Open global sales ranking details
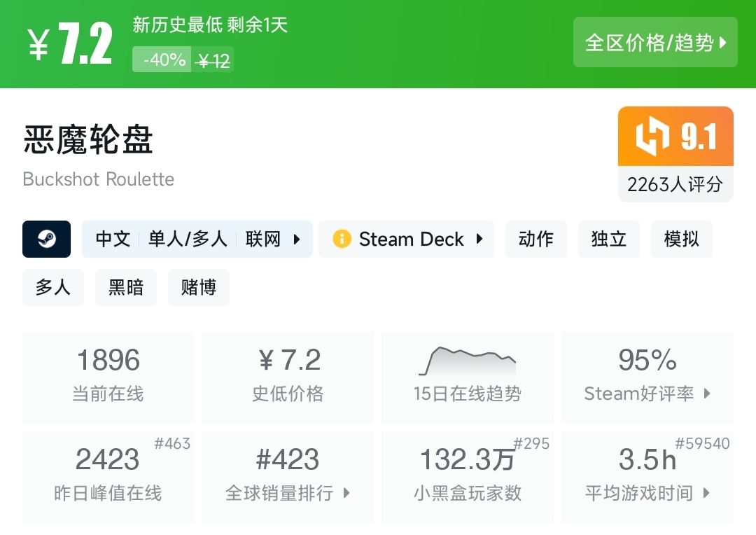Screen dimensions: 756x535 click(x=346, y=493)
